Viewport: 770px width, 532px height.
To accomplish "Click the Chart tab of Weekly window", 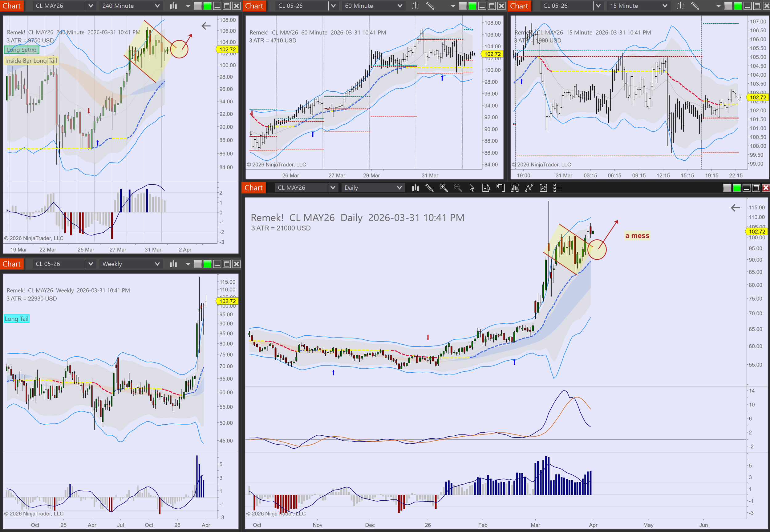I will point(12,264).
